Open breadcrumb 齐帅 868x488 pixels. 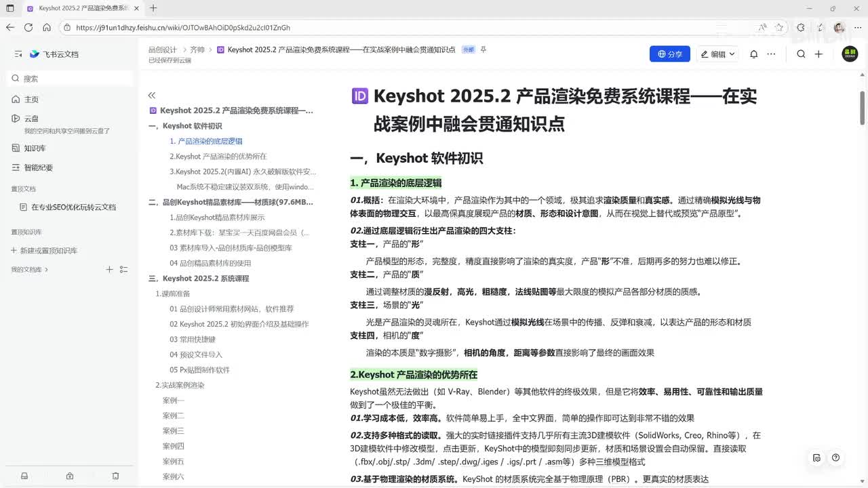[x=197, y=50]
